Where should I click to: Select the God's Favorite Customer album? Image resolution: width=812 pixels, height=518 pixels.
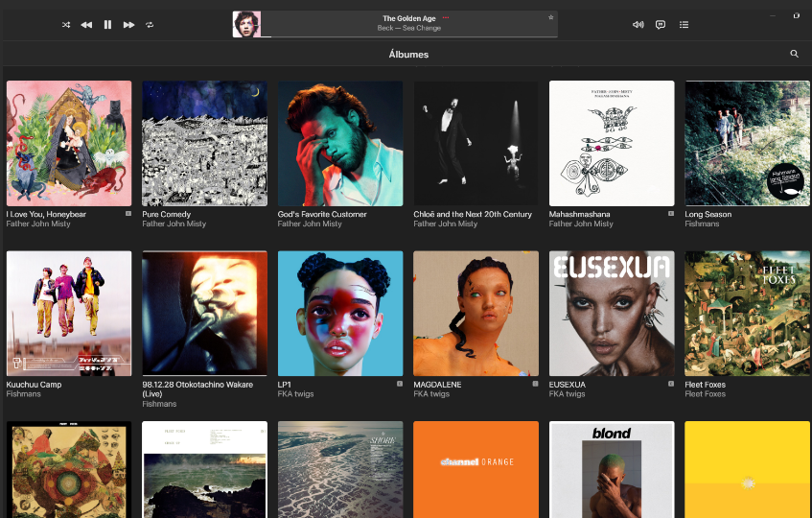tap(340, 143)
